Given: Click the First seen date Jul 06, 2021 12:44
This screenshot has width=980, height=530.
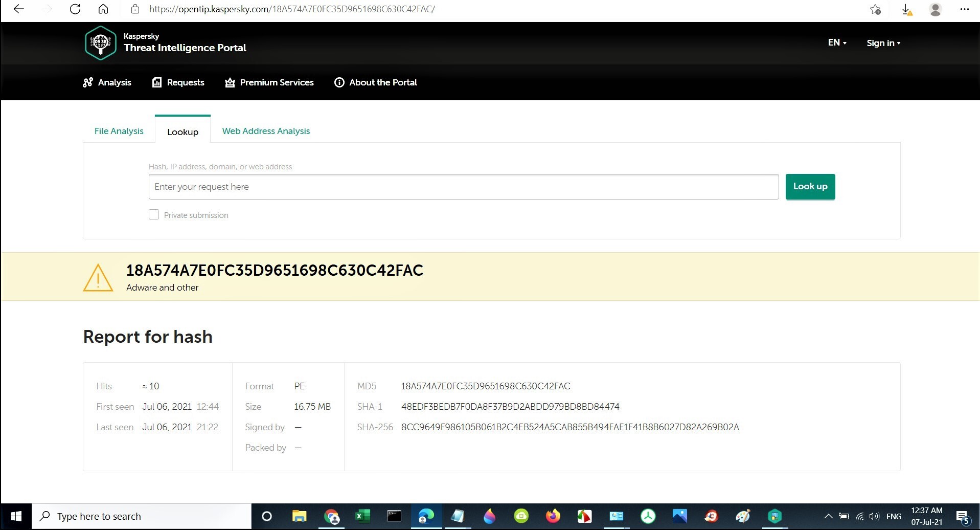Looking at the screenshot, I should (180, 407).
